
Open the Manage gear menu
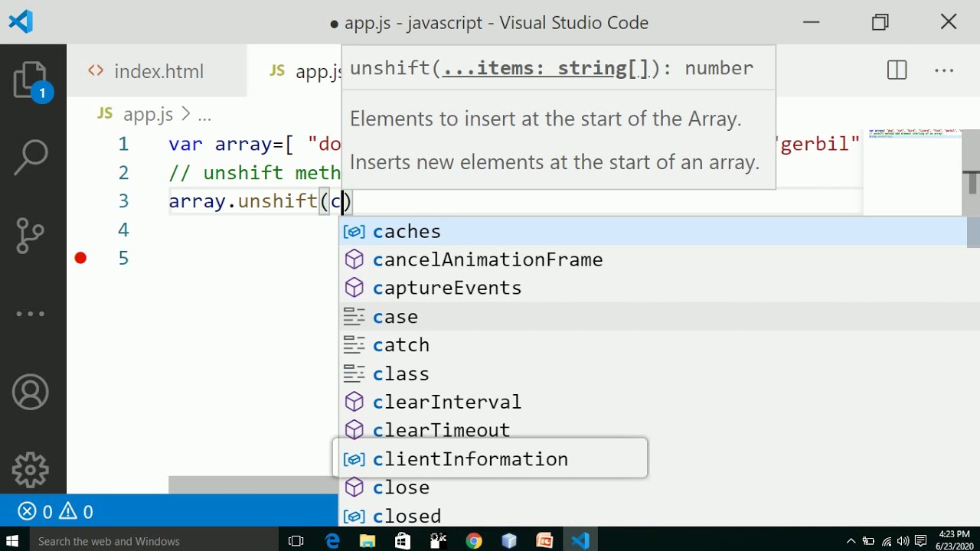pyautogui.click(x=31, y=470)
